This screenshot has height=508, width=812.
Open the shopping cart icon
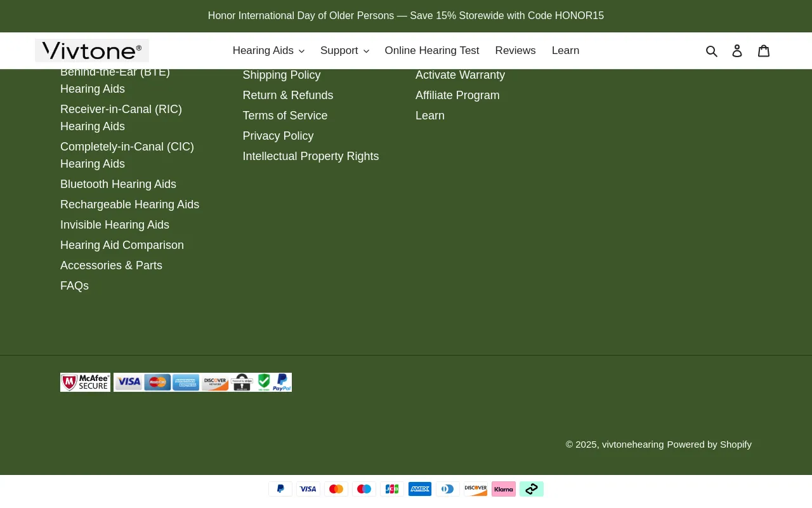(x=764, y=50)
